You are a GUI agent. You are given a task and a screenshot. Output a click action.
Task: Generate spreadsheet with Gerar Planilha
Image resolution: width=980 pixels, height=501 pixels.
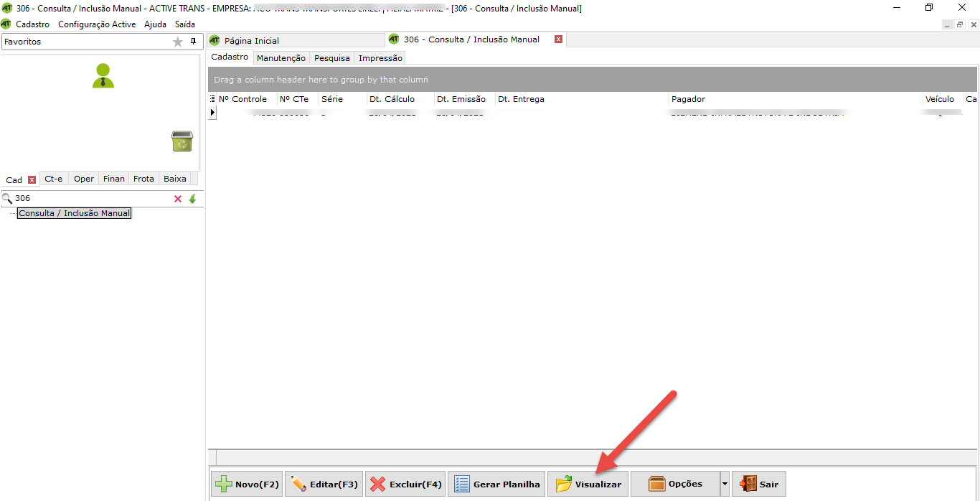click(x=496, y=484)
